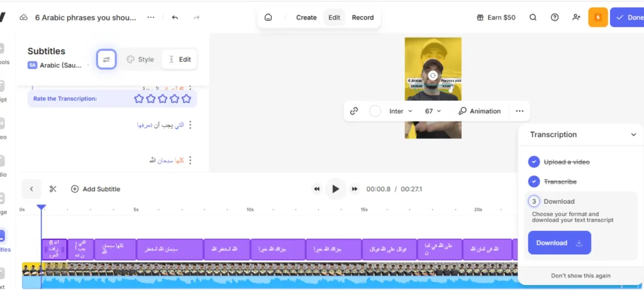644x290 pixels.
Task: Rate the transcription one star
Action: click(x=139, y=99)
